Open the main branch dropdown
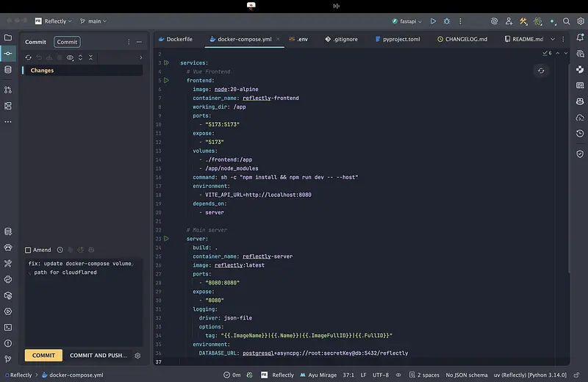Viewport: 588px width, 382px height. pyautogui.click(x=94, y=21)
